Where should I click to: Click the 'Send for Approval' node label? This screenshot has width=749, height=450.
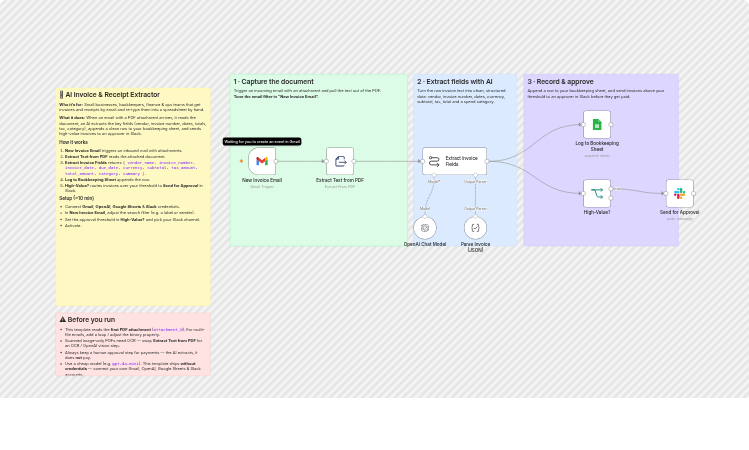click(679, 212)
